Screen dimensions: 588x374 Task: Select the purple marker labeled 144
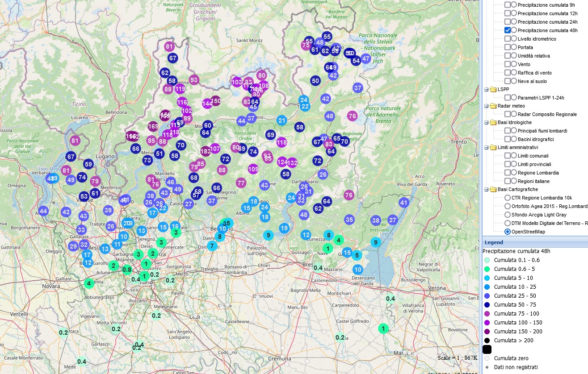(207, 104)
